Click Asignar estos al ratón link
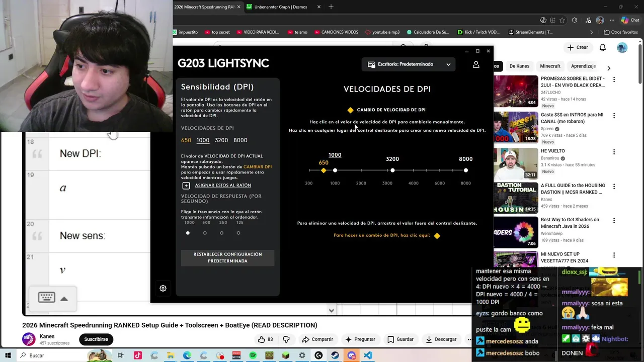Viewport: 644px width, 362px height. click(223, 186)
